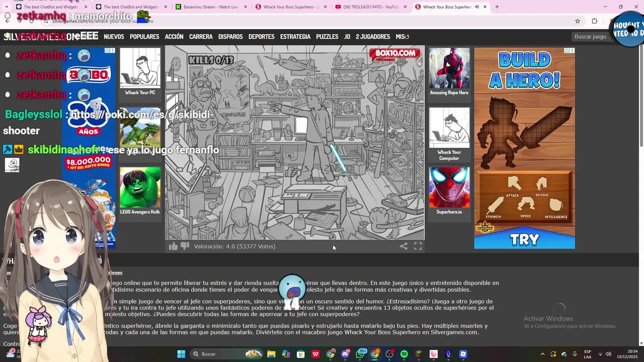Open DISPAROS games category
644x362 pixels.
tap(230, 37)
